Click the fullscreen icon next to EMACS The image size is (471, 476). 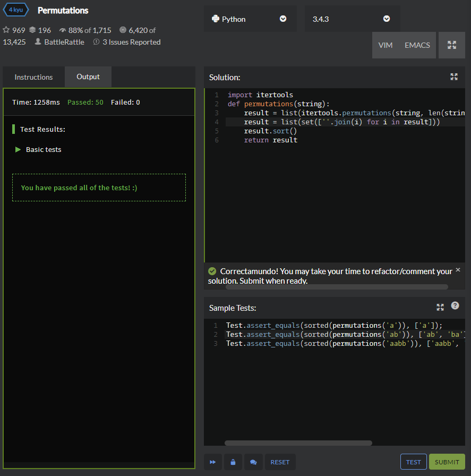click(452, 45)
